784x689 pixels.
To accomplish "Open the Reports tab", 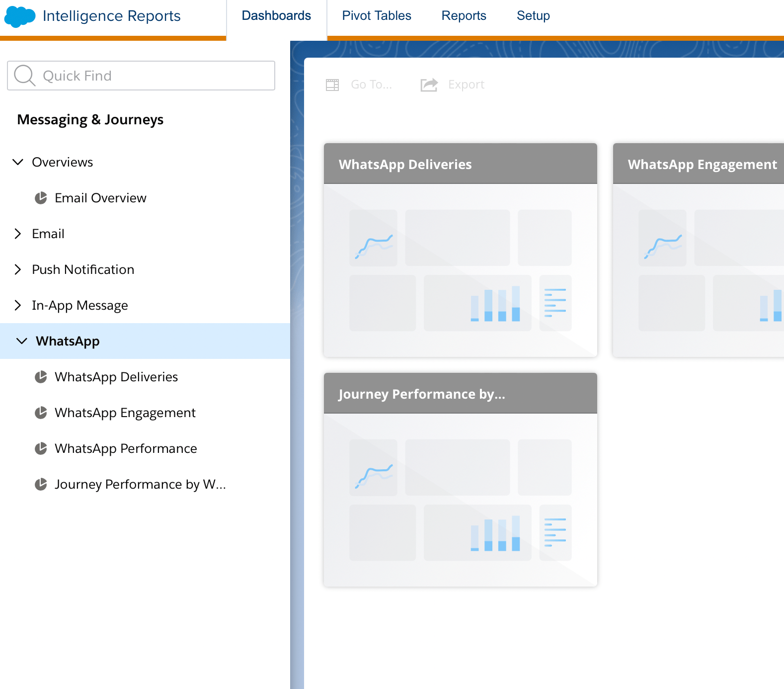I will 464,16.
